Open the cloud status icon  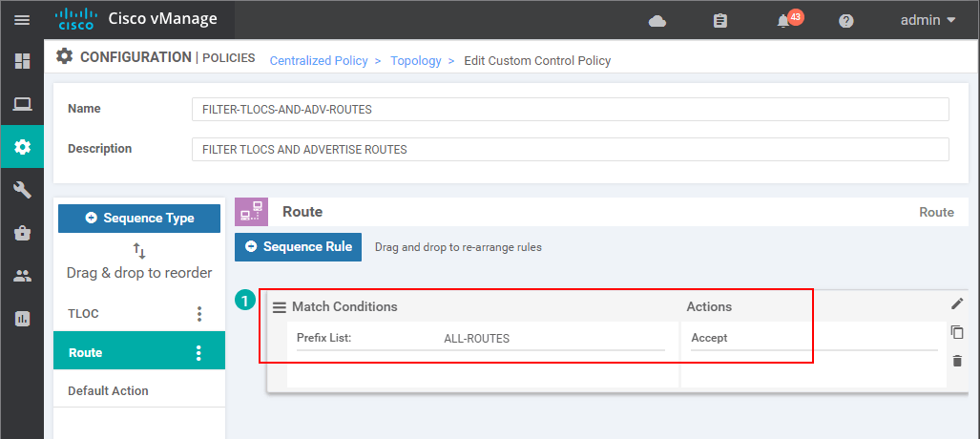coord(657,21)
